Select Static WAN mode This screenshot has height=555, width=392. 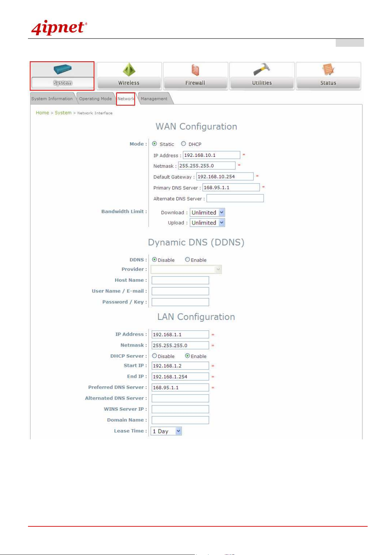point(154,144)
